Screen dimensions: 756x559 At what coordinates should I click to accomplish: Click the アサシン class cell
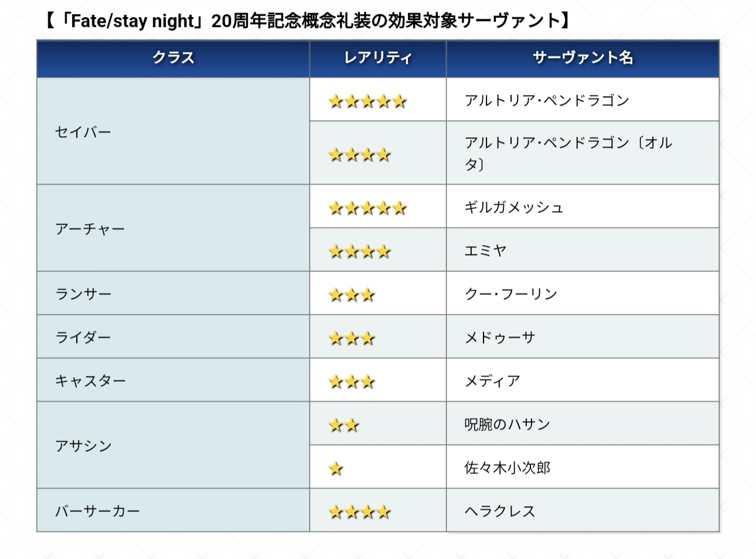83,446
